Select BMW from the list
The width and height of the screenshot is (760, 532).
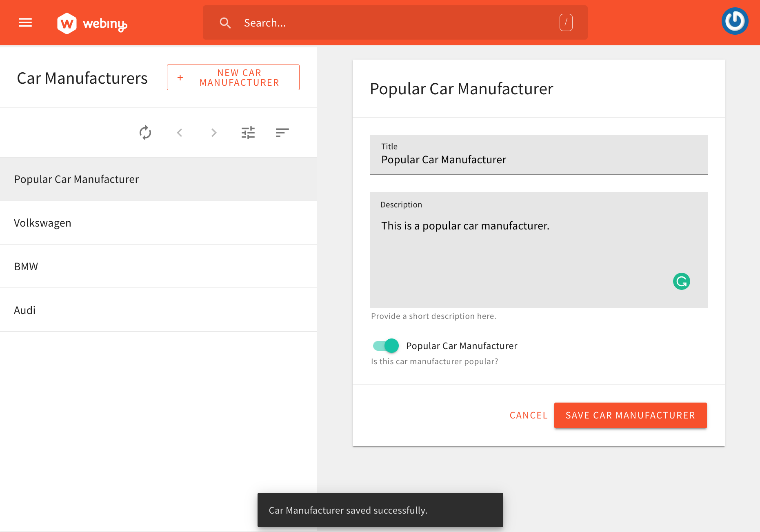point(26,266)
